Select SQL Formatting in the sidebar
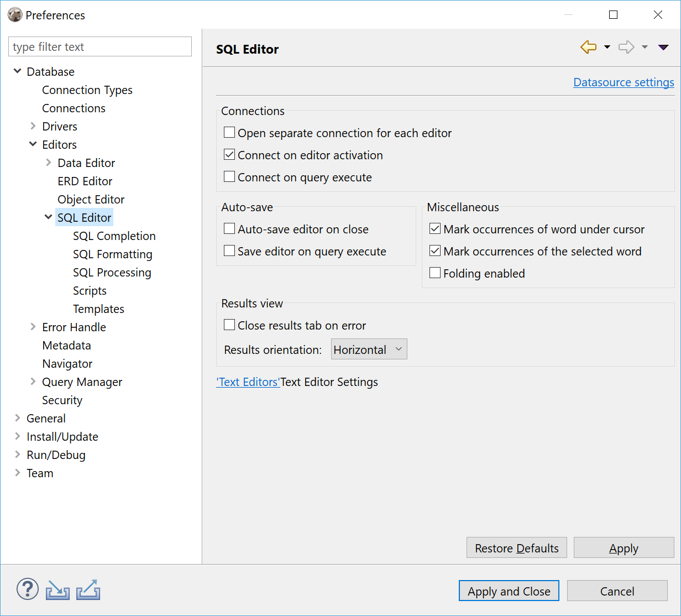Viewport: 681px width, 616px height. (113, 254)
